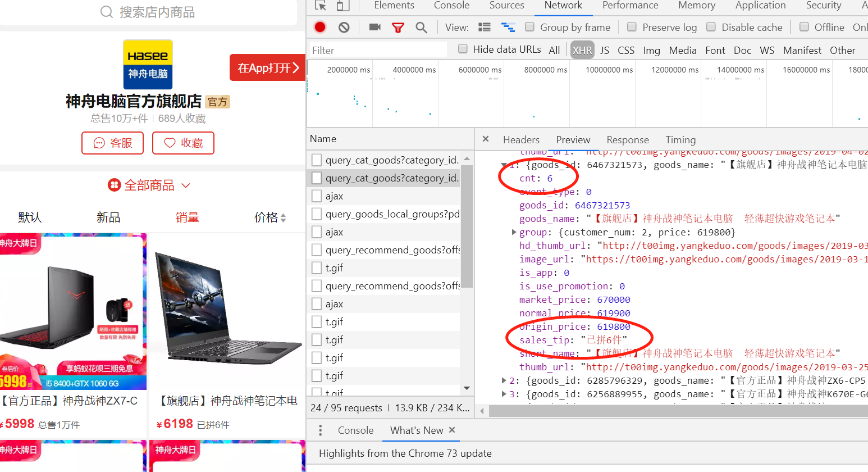Enable Group by frame checkbox
The image size is (868, 472).
pos(529,26)
